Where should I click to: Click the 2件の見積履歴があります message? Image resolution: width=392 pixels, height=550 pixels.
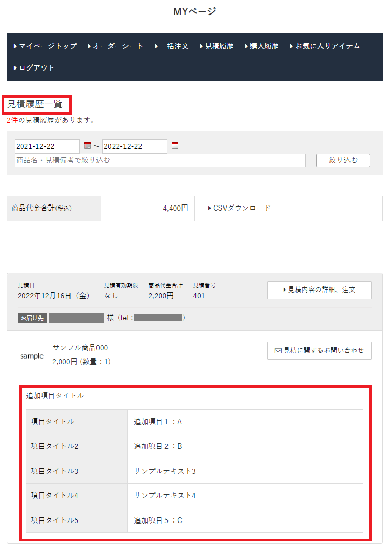click(x=51, y=120)
